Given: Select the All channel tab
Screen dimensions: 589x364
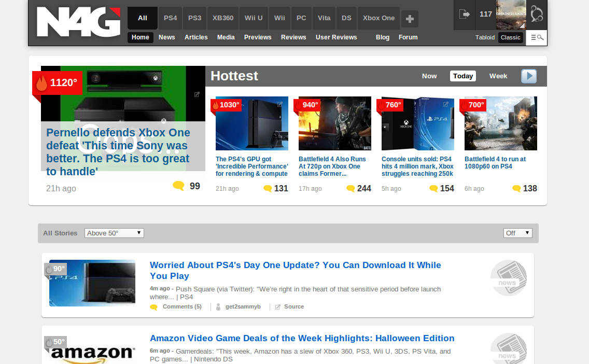Looking at the screenshot, I should (x=143, y=18).
